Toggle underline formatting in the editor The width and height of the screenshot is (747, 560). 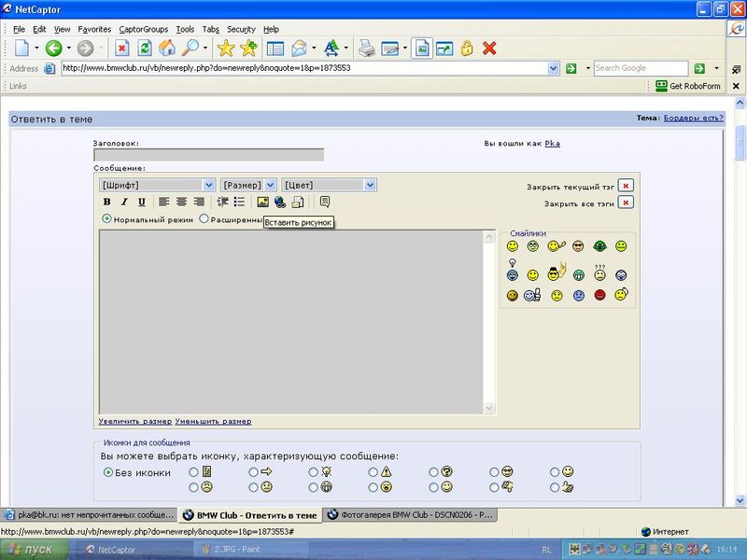tap(142, 202)
